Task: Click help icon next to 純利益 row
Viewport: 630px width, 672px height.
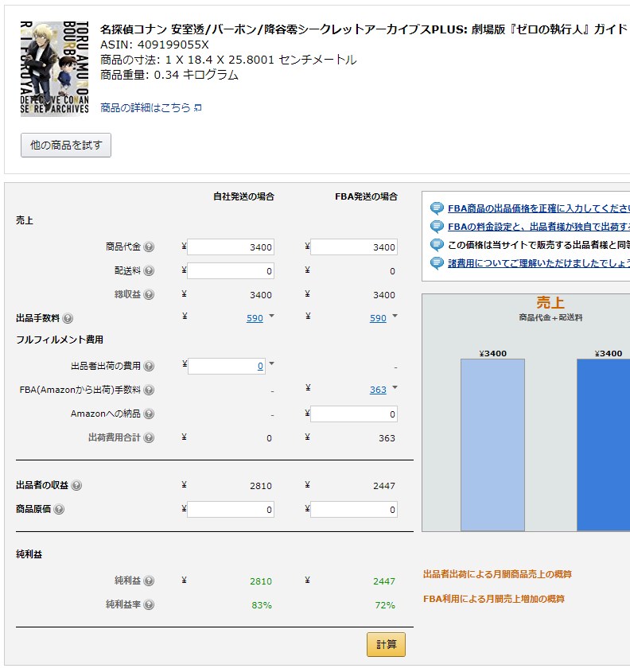Action: pyautogui.click(x=149, y=581)
